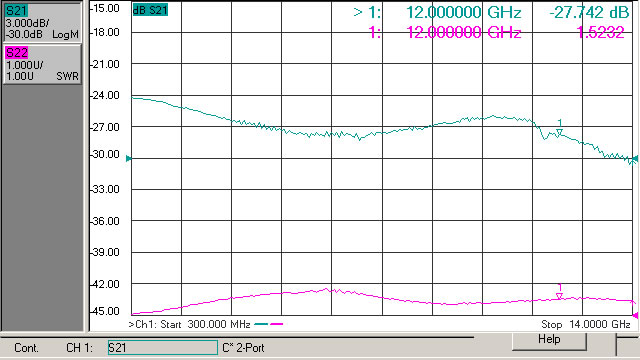Click the Stop 14.0000 GHz label

pyautogui.click(x=586, y=324)
